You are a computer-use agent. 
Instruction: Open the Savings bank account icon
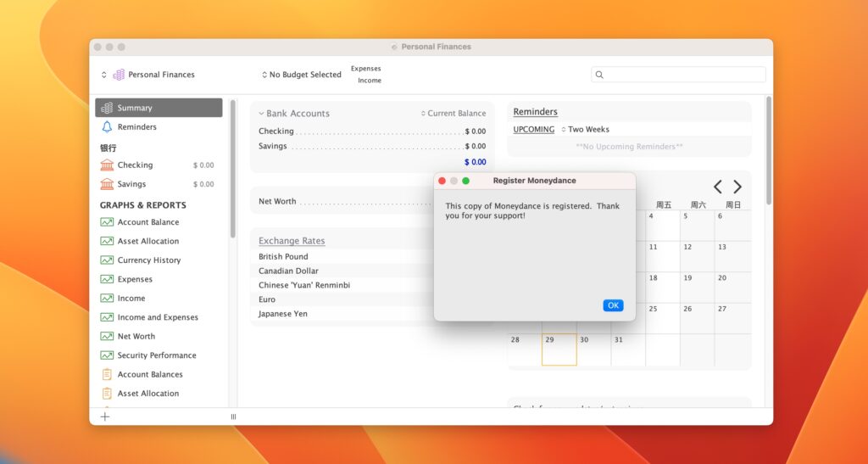coord(107,184)
